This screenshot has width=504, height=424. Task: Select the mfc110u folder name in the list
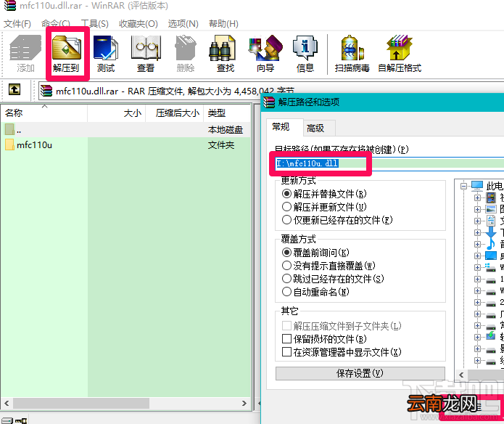34,145
